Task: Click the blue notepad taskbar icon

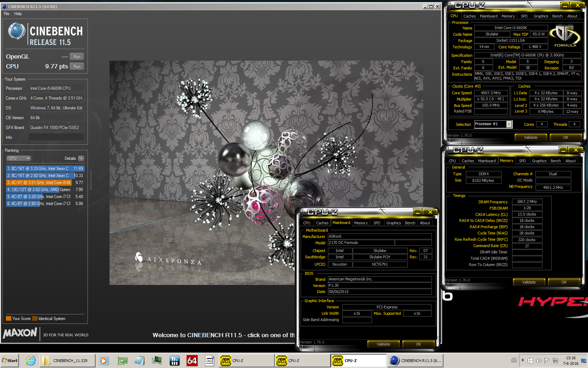Action: pos(139,360)
